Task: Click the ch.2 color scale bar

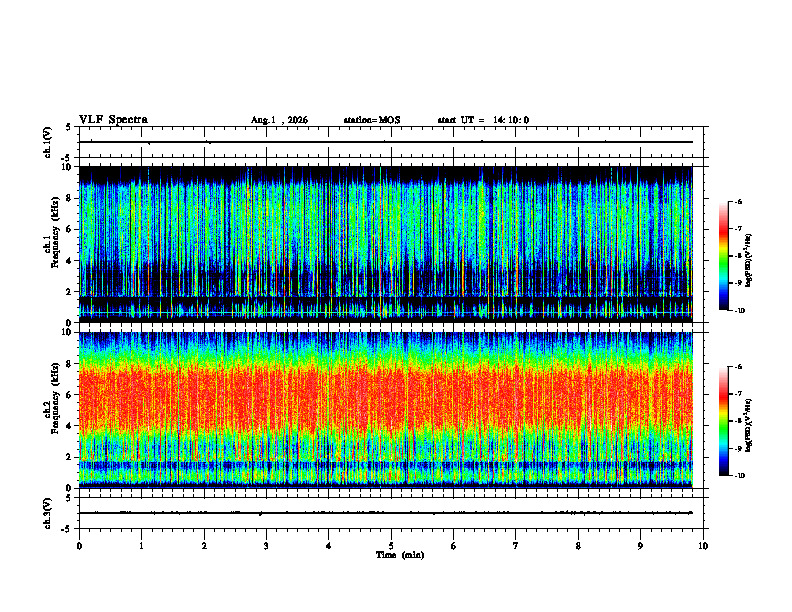Action: click(x=723, y=421)
